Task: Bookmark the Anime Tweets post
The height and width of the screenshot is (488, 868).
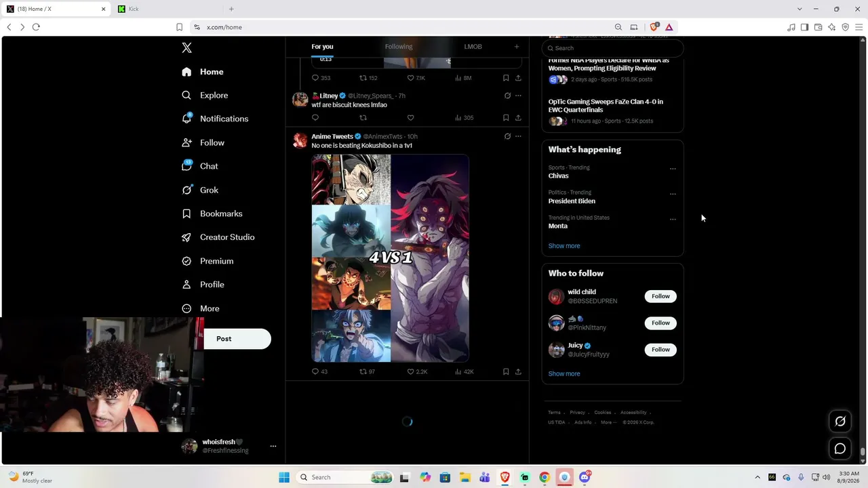Action: (x=506, y=371)
